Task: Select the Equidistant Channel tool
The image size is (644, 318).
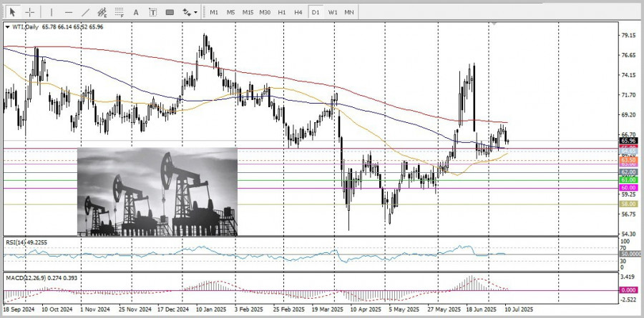Action: point(102,12)
